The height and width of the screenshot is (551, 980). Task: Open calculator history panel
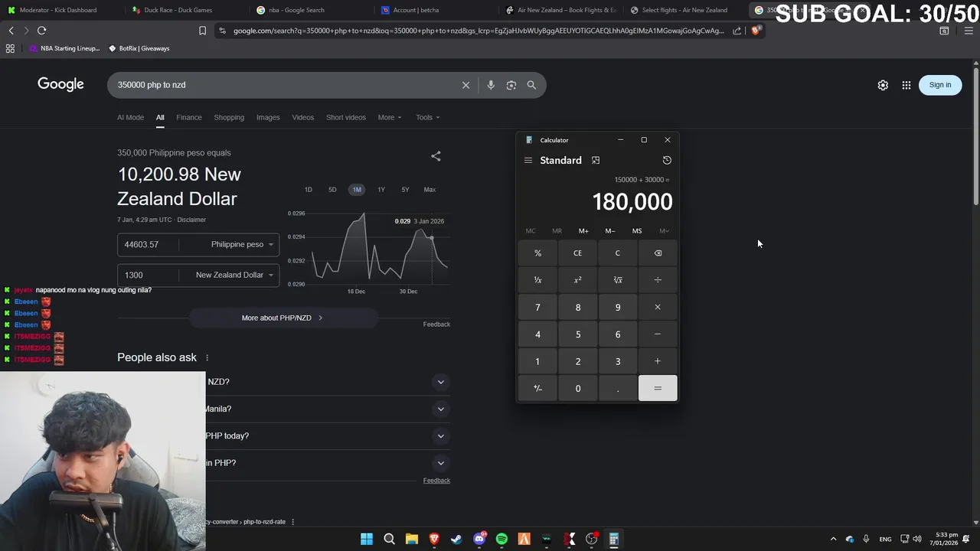coord(667,161)
